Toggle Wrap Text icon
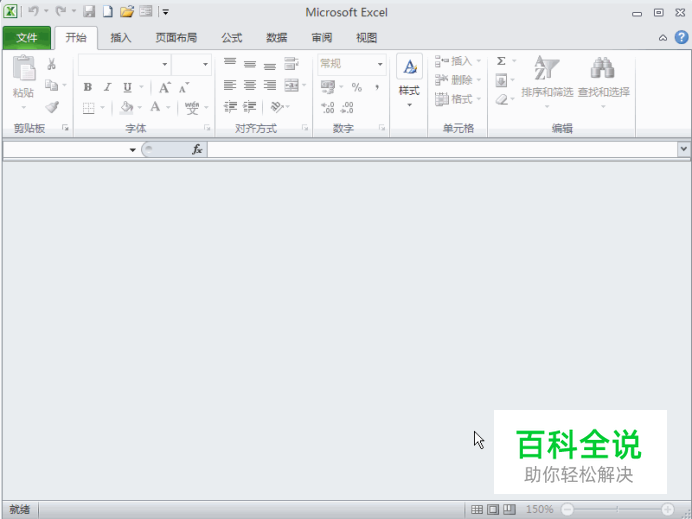 coord(291,64)
